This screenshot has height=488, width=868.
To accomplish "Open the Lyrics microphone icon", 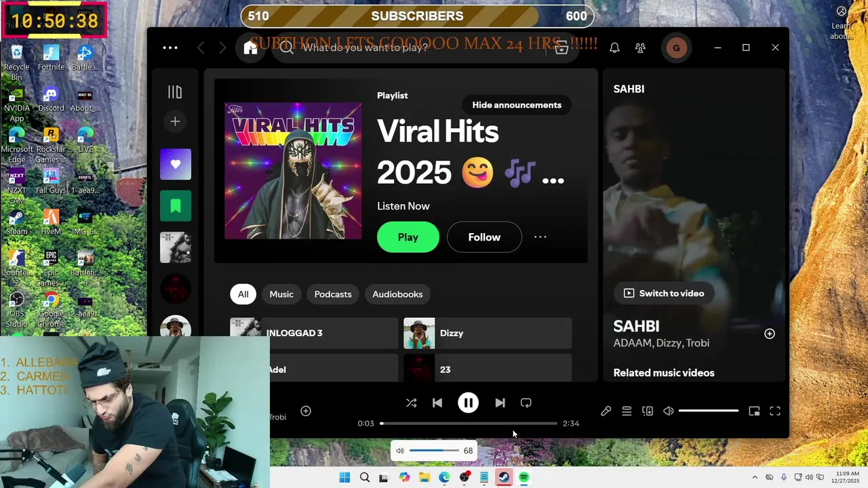I will [x=606, y=411].
